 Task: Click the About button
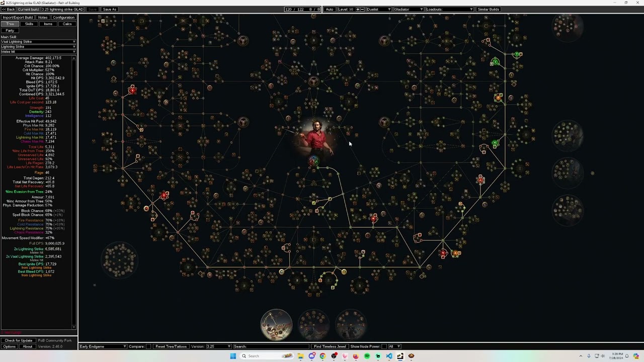click(27, 346)
